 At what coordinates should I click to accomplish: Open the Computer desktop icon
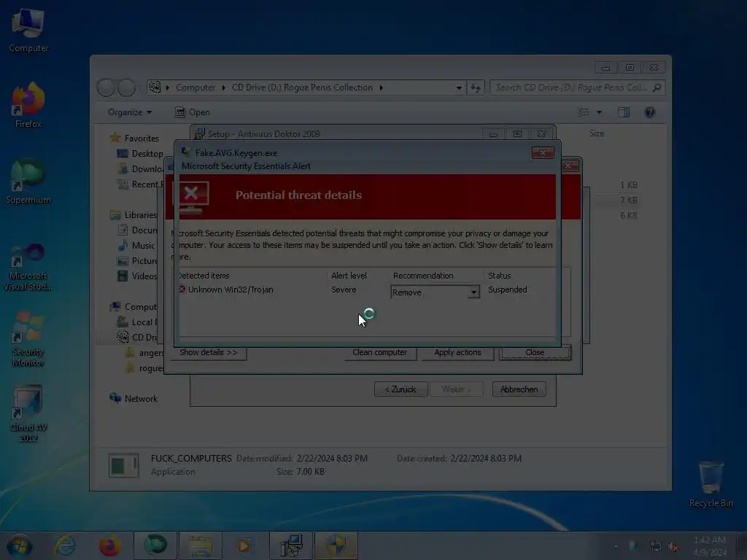point(28,31)
